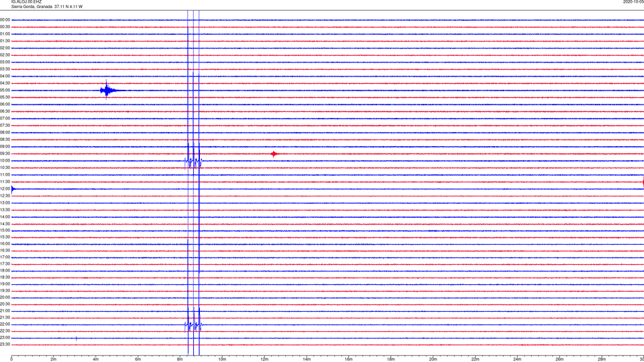The image size is (644, 362).
Task: Click the 00:30 time label
Action: coord(5,27)
